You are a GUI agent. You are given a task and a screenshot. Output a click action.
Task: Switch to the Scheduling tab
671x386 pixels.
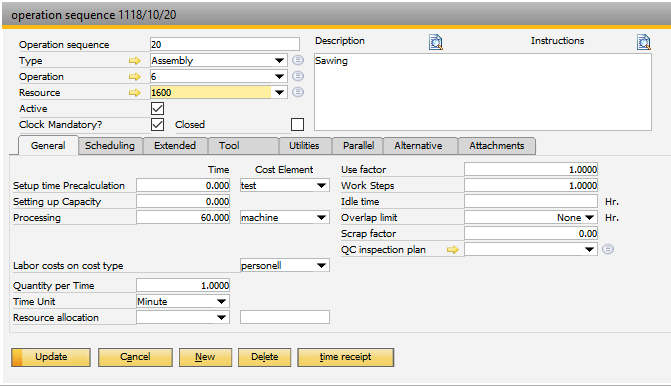[110, 146]
